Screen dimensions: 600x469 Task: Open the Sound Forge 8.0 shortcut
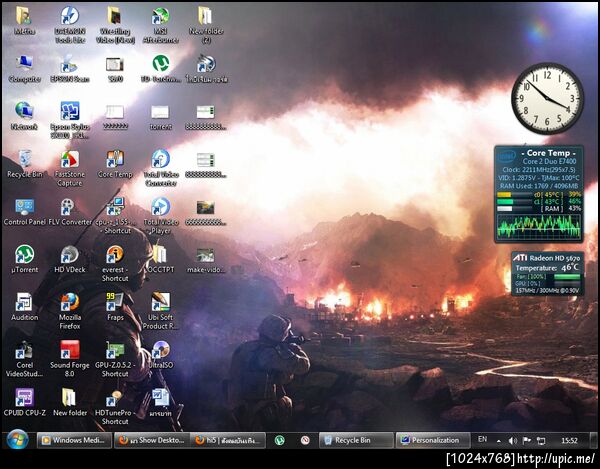[70, 359]
